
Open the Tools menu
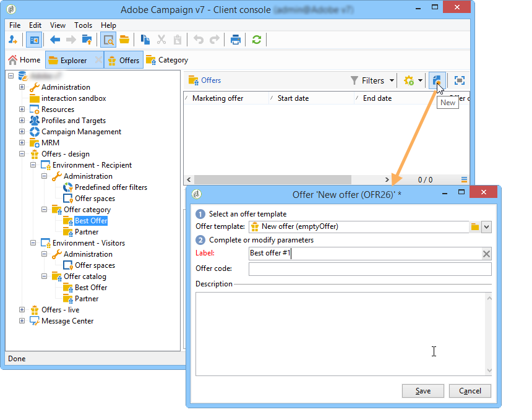pyautogui.click(x=83, y=25)
